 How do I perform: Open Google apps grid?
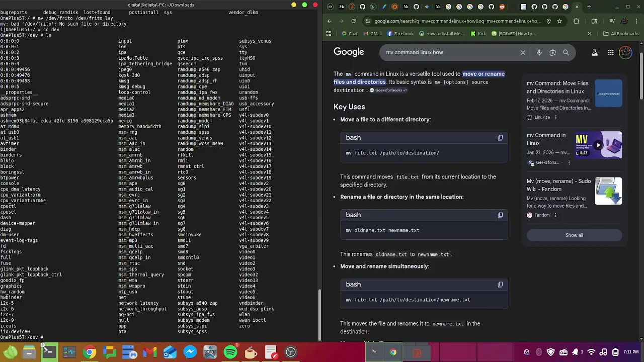click(610, 52)
